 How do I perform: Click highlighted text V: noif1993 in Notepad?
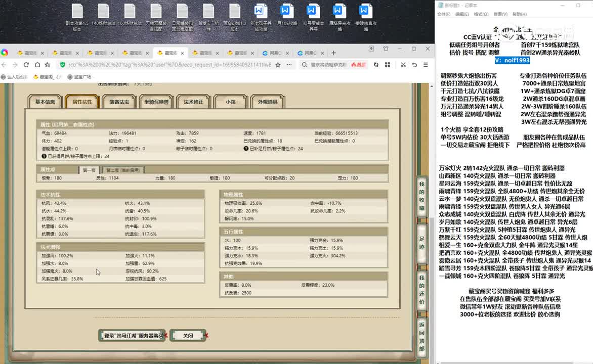pyautogui.click(x=512, y=61)
